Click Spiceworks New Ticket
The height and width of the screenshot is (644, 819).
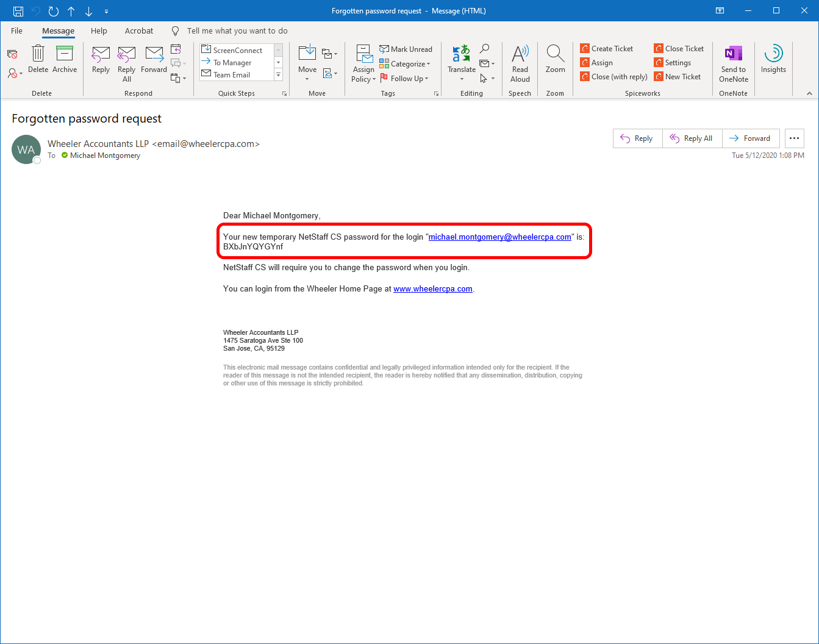pos(678,77)
